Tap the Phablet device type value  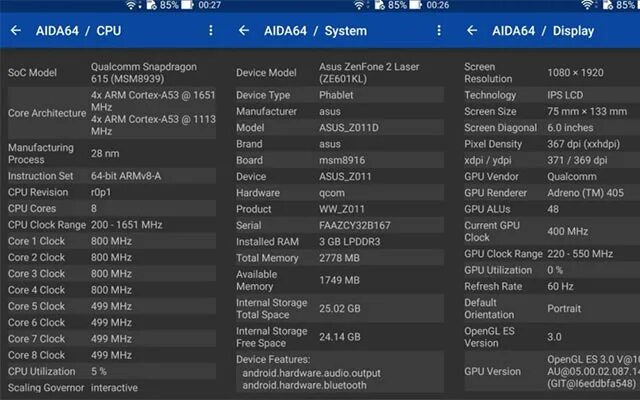tap(336, 95)
